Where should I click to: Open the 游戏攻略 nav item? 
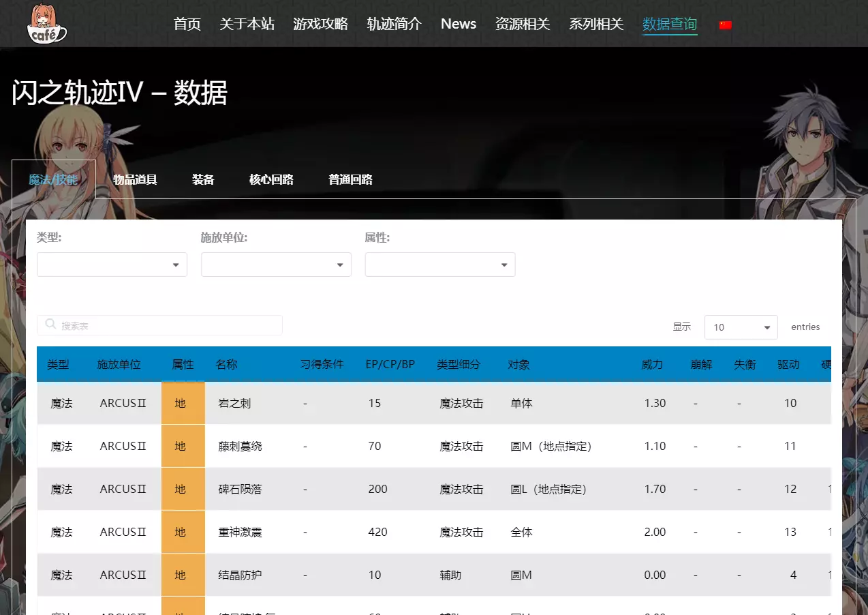coord(321,24)
